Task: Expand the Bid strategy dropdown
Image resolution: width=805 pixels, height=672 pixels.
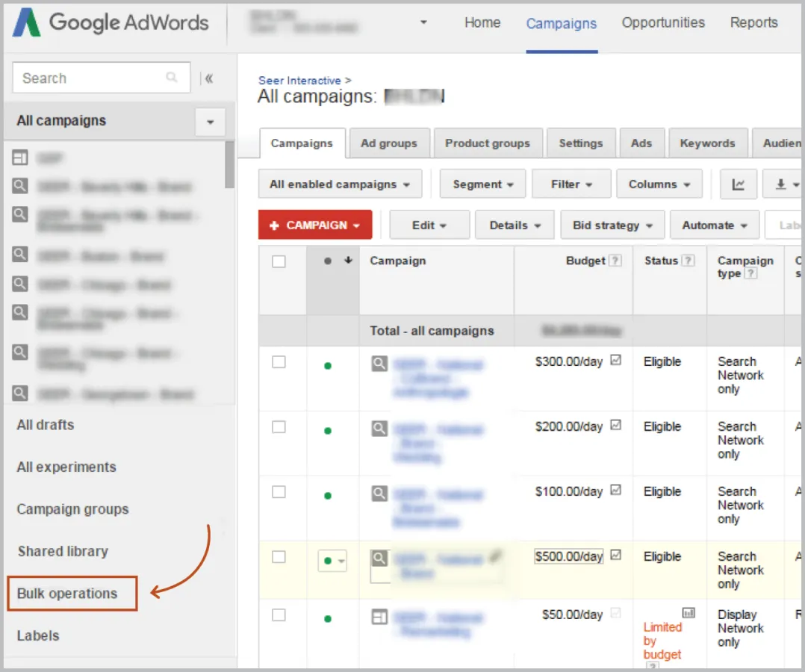Action: point(612,225)
